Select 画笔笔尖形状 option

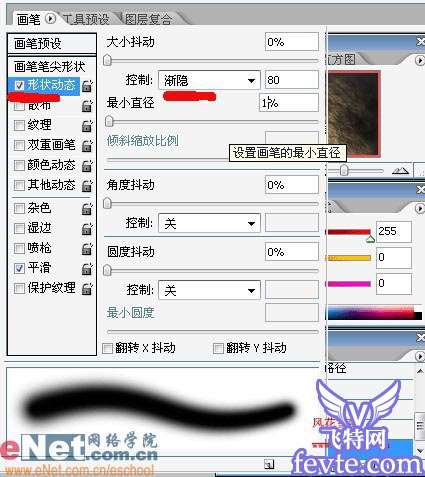[50, 67]
